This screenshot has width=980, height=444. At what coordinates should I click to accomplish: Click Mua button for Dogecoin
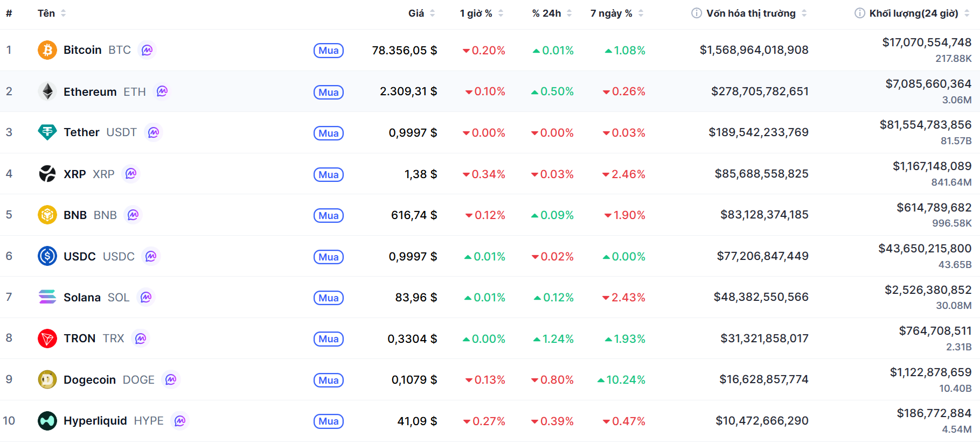[329, 380]
